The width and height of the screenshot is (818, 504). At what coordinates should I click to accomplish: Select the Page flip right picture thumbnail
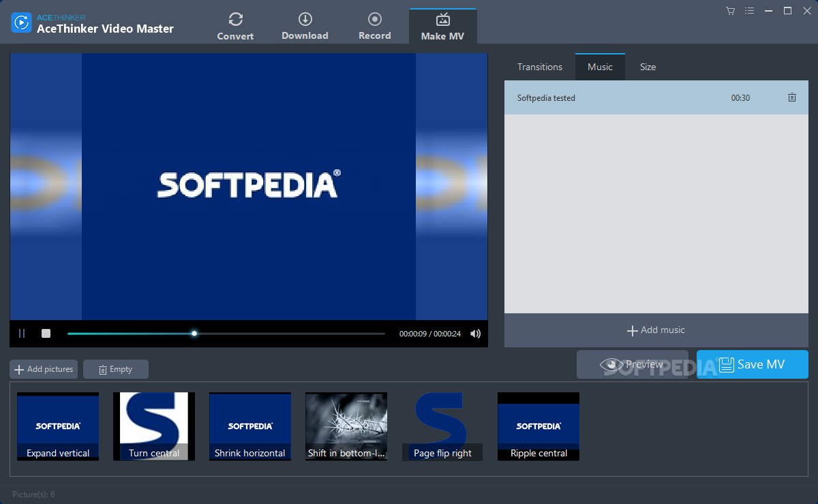[442, 426]
